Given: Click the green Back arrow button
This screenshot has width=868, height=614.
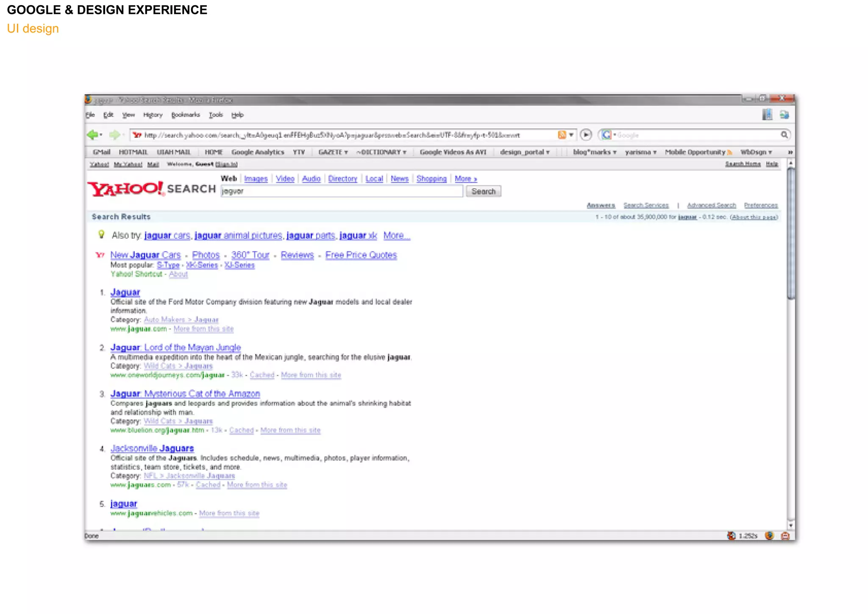Looking at the screenshot, I should pos(92,135).
